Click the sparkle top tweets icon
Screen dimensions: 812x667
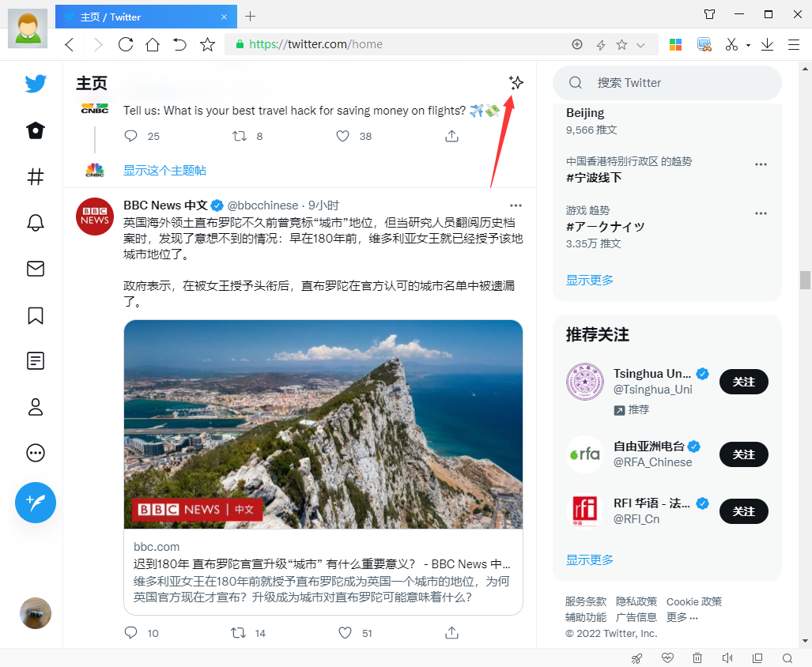tap(516, 83)
